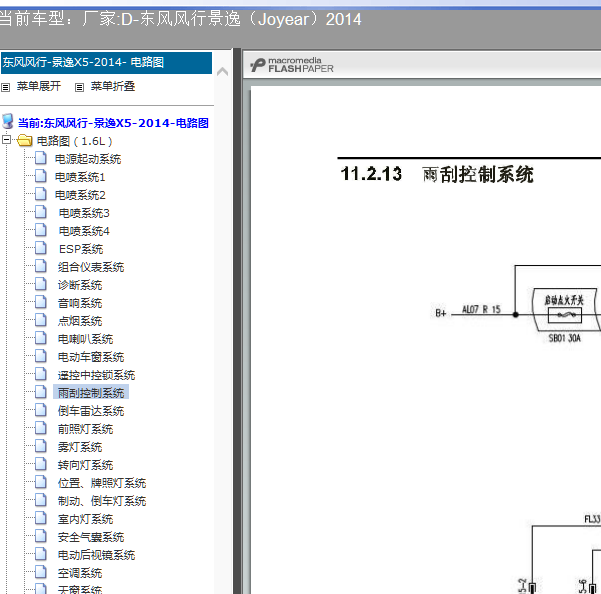The height and width of the screenshot is (594, 601).
Task: Select highlighted 雨刮控制系统 entry
Action: [x=91, y=393]
